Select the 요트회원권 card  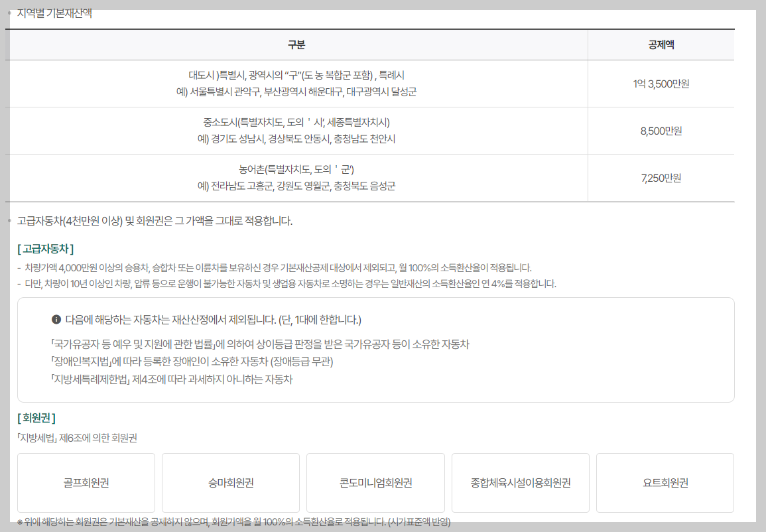point(665,482)
